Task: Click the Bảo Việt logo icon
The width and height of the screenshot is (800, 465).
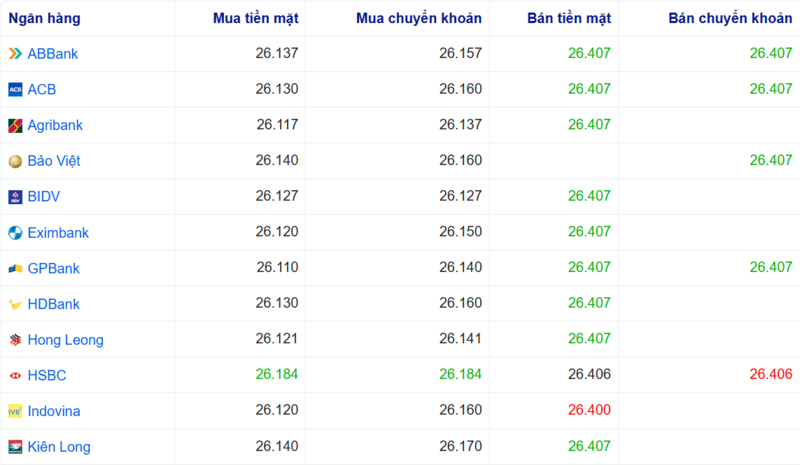Action: (15, 161)
